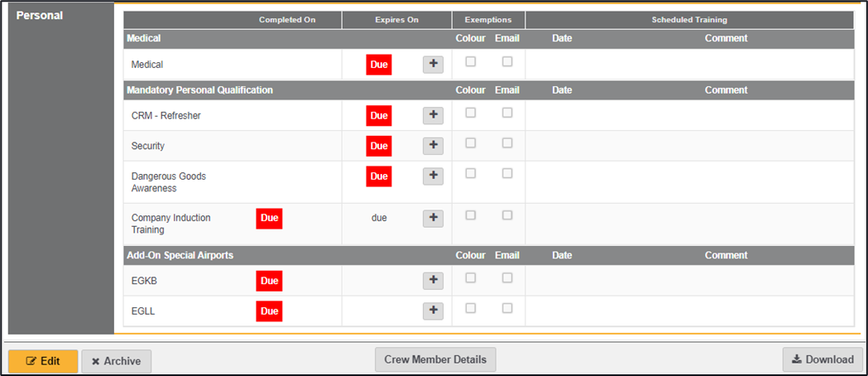Viewport: 868px width, 376px height.
Task: Click the red Due badge for Medical
Action: tap(379, 65)
